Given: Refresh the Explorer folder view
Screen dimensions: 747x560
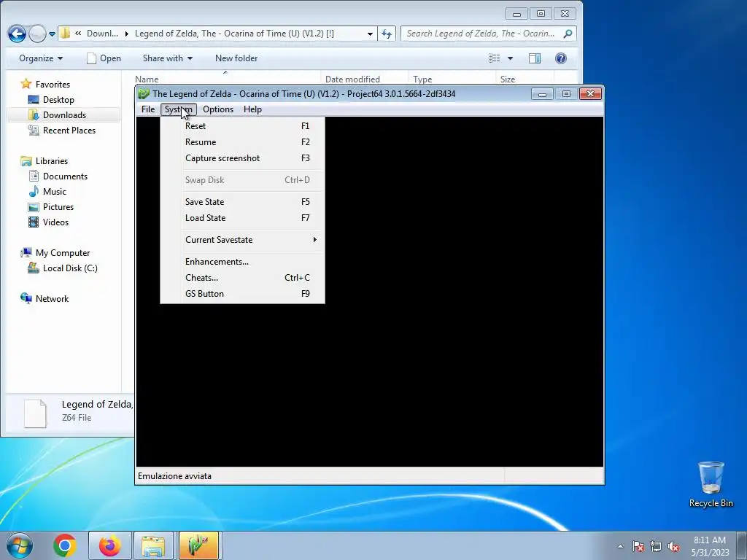Looking at the screenshot, I should pyautogui.click(x=387, y=34).
